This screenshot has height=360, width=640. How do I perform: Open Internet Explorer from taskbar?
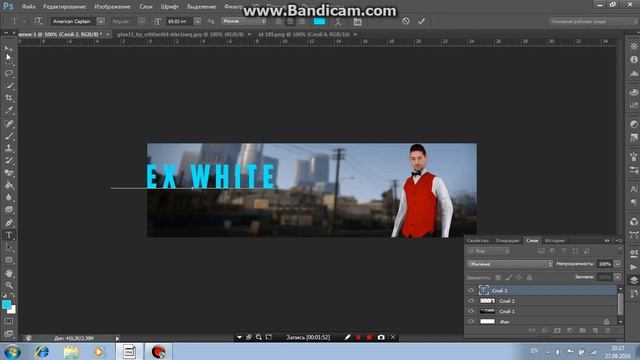point(42,351)
